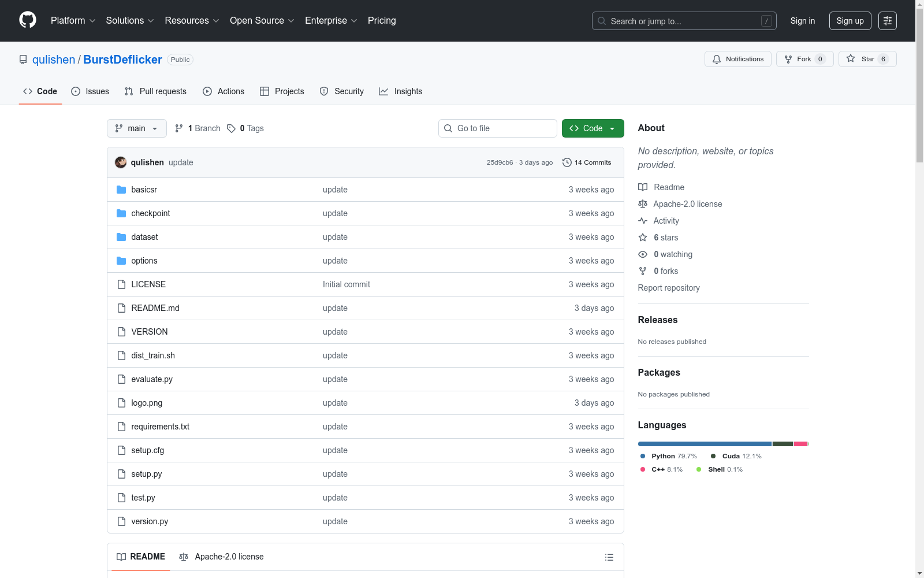Image resolution: width=924 pixels, height=578 pixels.
Task: Click the requirements.txt file icon
Action: click(121, 427)
